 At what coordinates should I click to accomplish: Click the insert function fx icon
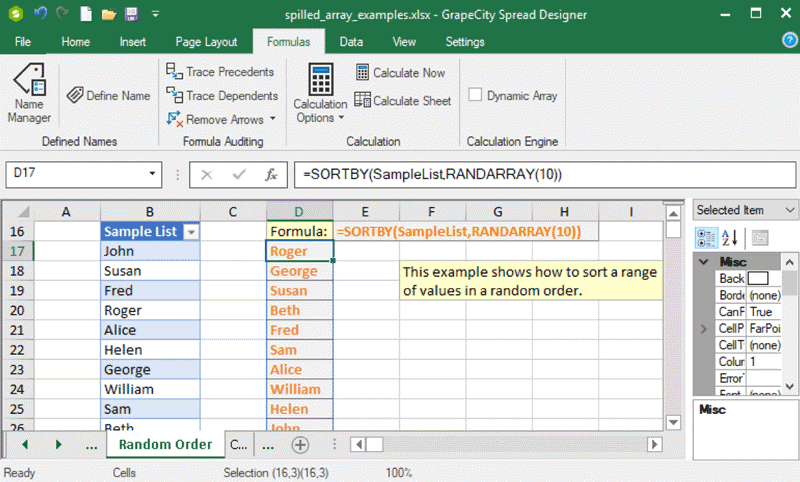tap(270, 174)
